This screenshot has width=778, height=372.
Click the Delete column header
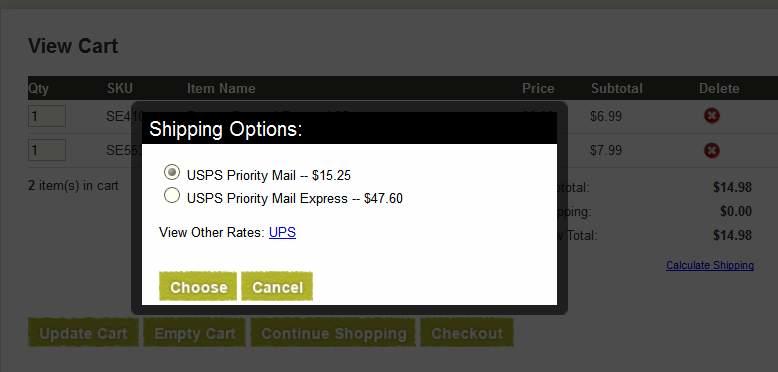(719, 89)
